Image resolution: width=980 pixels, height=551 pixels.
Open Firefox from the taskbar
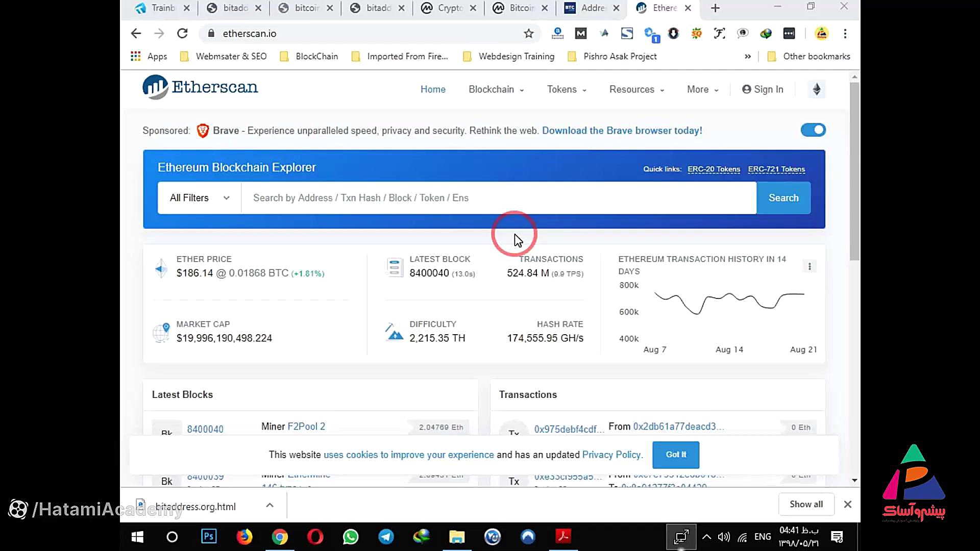click(x=244, y=537)
